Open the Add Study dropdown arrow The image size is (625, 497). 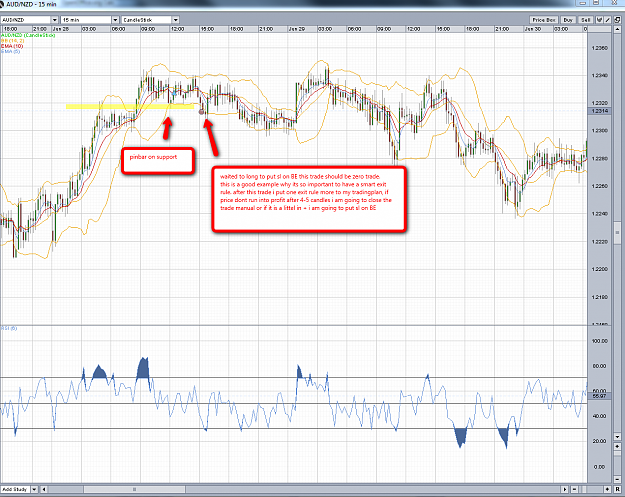coord(34,489)
